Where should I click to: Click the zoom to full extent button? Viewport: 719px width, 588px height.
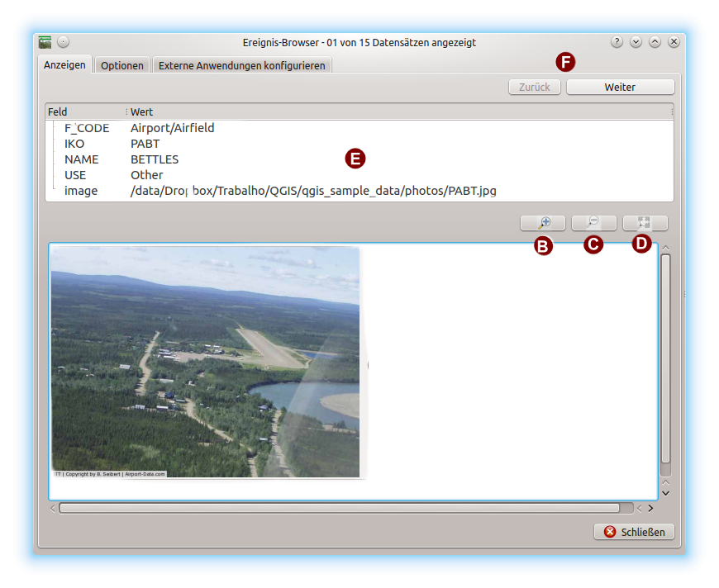point(645,223)
